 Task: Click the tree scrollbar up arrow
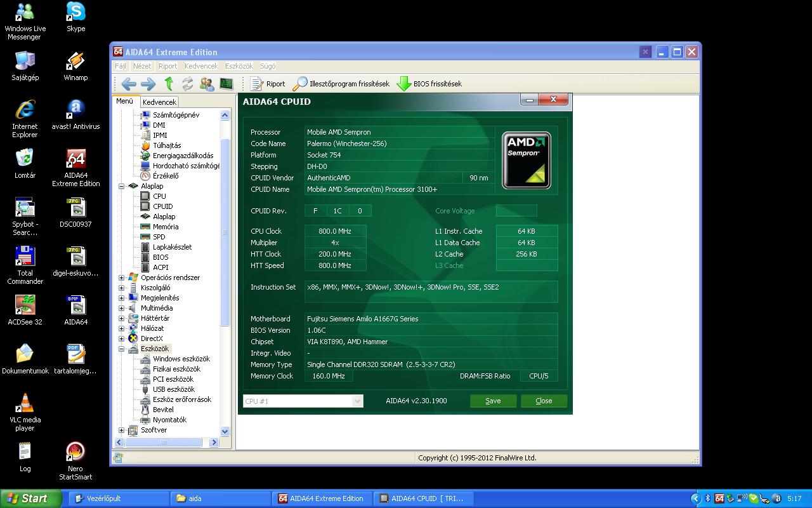point(225,115)
